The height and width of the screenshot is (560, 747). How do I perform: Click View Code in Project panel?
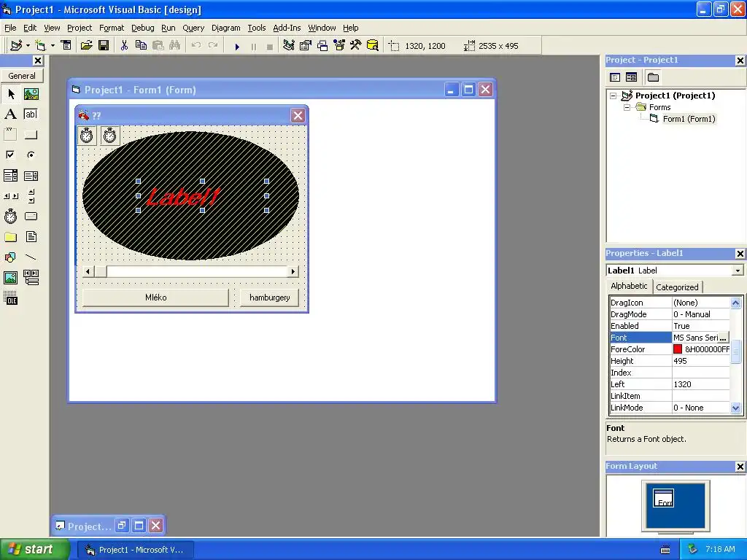point(615,77)
